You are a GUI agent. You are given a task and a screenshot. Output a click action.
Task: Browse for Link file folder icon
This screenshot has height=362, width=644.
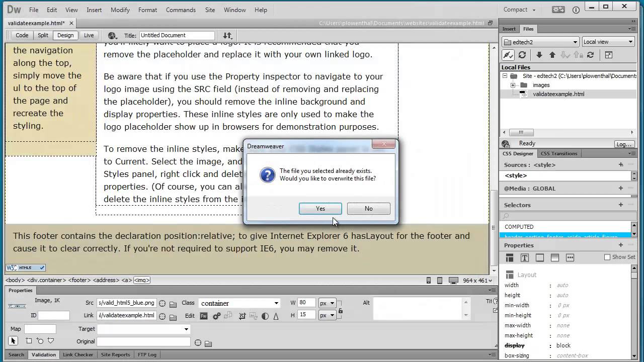[173, 316]
